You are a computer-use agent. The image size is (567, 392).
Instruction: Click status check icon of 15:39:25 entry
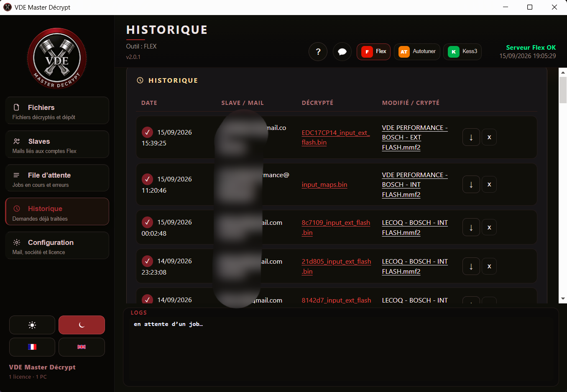pyautogui.click(x=147, y=132)
